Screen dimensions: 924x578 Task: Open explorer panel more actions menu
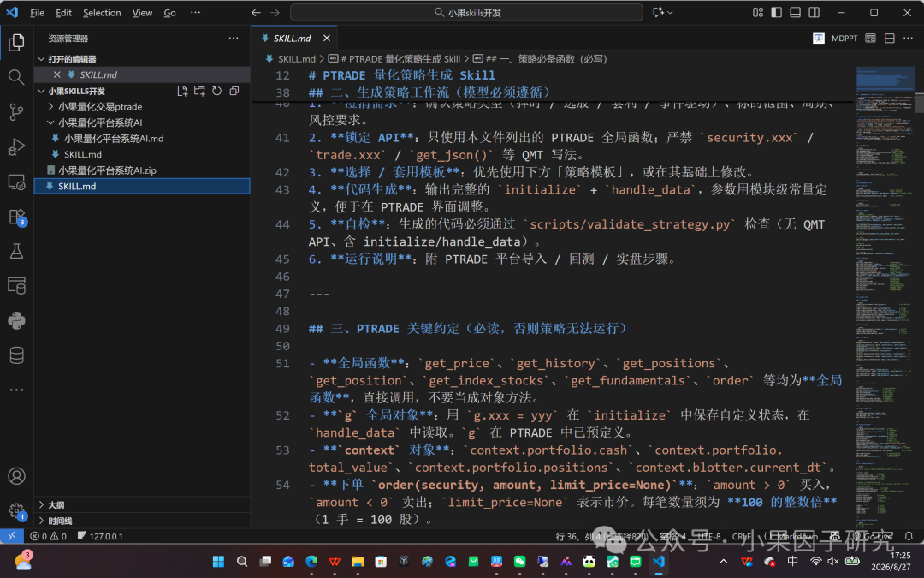(x=234, y=39)
